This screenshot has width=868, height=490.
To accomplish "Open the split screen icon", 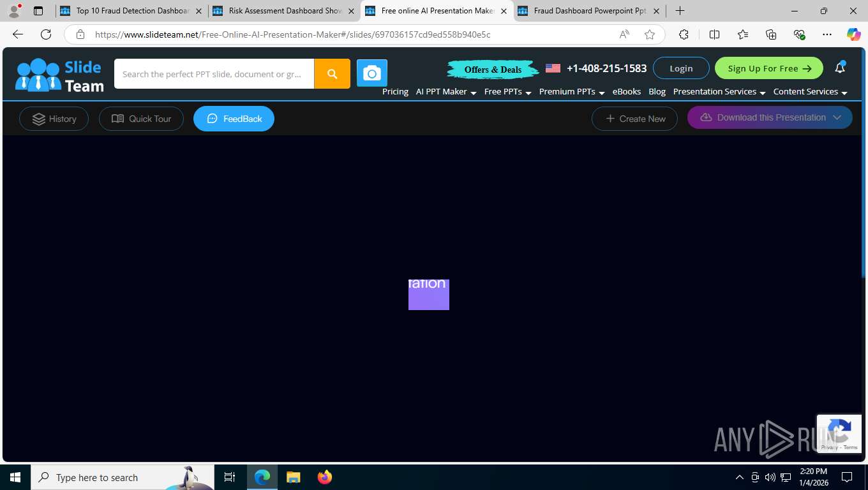I will pos(714,34).
